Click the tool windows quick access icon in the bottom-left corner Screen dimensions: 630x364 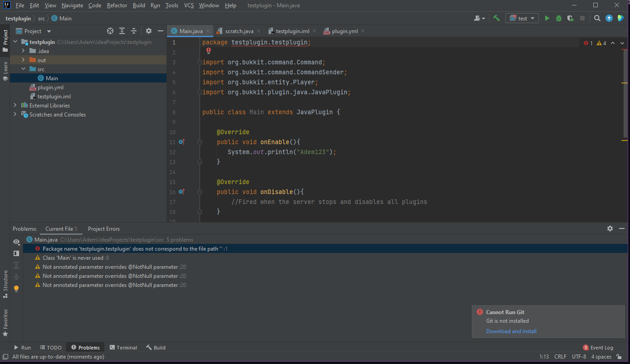point(5,356)
